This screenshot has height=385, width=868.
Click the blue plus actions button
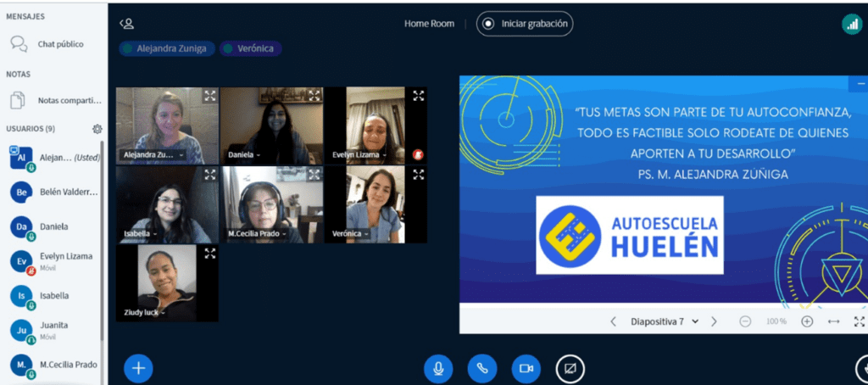pos(138,368)
